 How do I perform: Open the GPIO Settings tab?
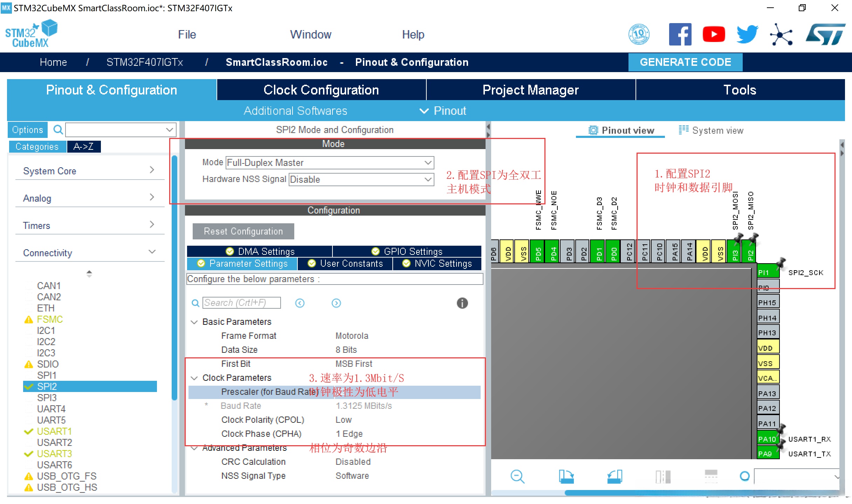click(407, 251)
